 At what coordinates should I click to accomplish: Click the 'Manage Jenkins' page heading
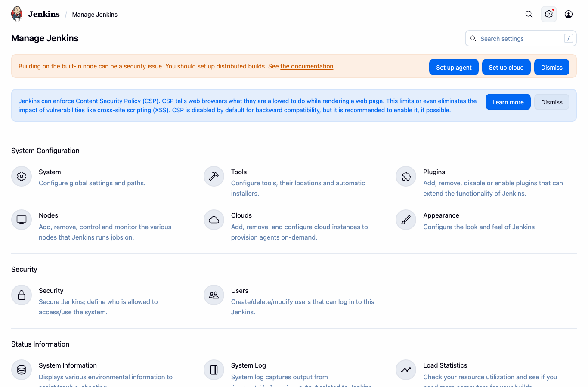pos(45,38)
